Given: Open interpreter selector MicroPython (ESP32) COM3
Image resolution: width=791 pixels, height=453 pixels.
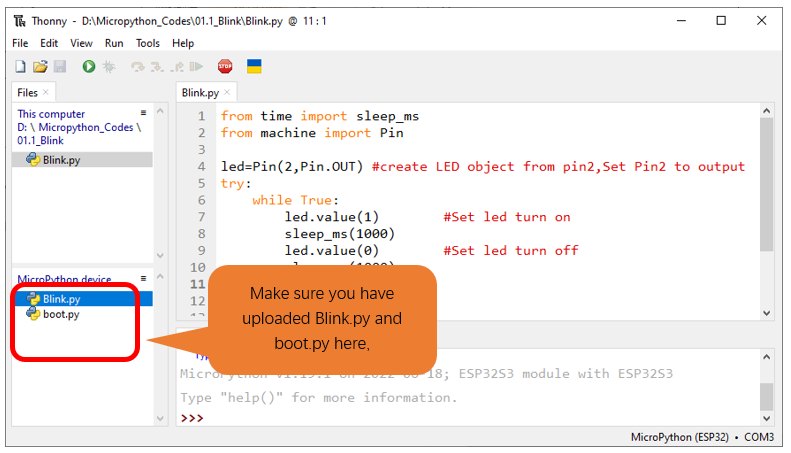Looking at the screenshot, I should (702, 437).
